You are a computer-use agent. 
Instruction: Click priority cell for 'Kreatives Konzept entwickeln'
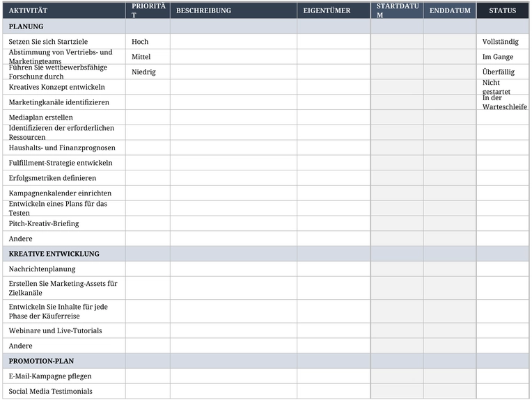(148, 87)
